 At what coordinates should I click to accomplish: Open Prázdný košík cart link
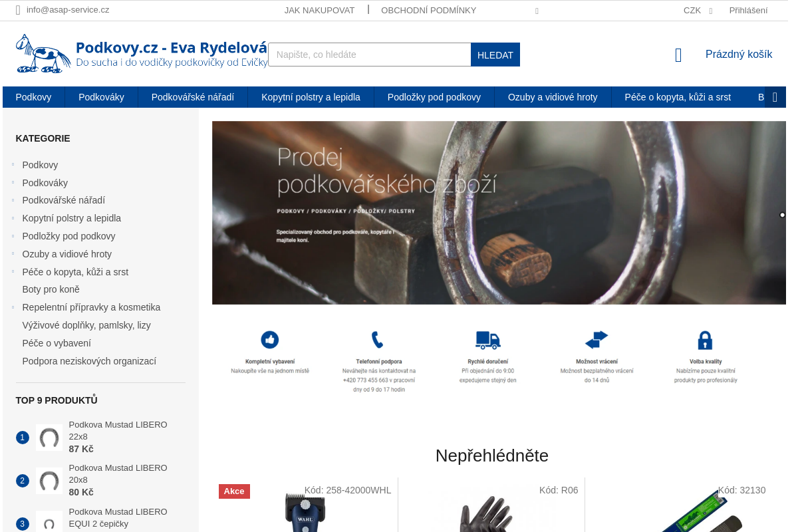[739, 55]
